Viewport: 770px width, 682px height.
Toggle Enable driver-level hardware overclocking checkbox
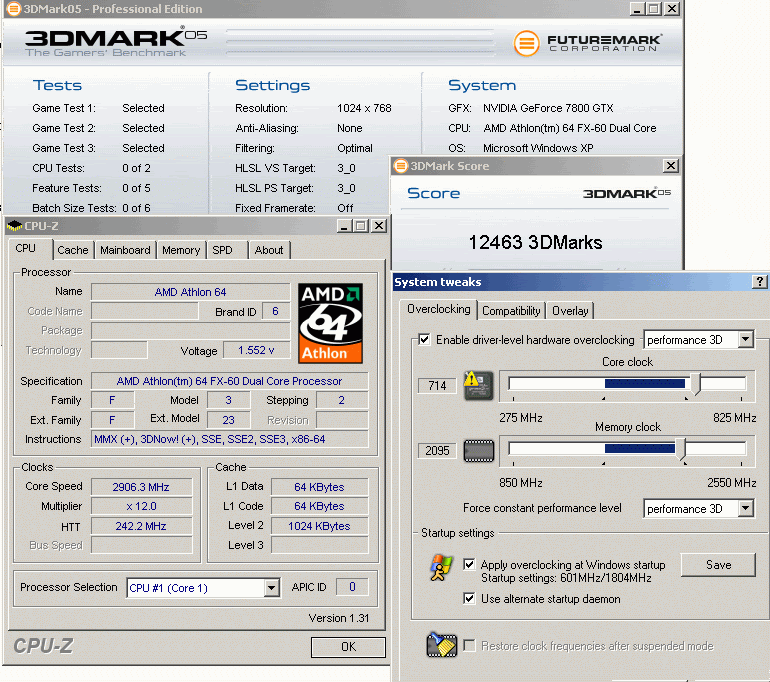coord(424,339)
